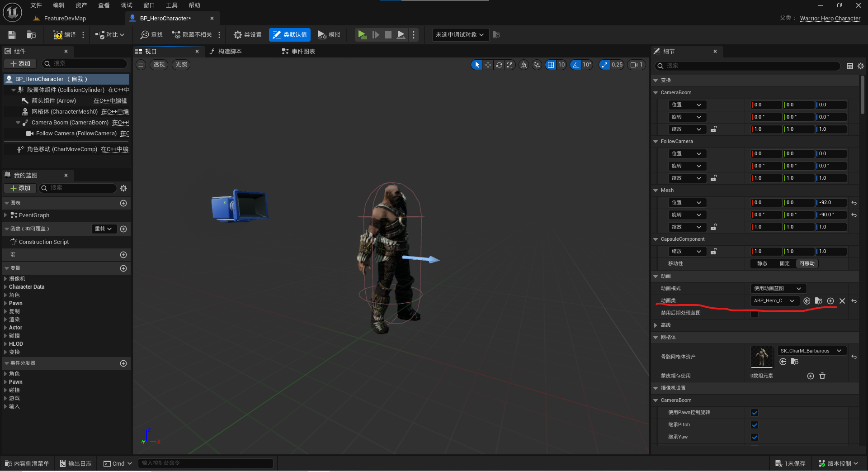Open the 对比 (Diff) dropdown
This screenshot has height=472, width=868.
110,35
